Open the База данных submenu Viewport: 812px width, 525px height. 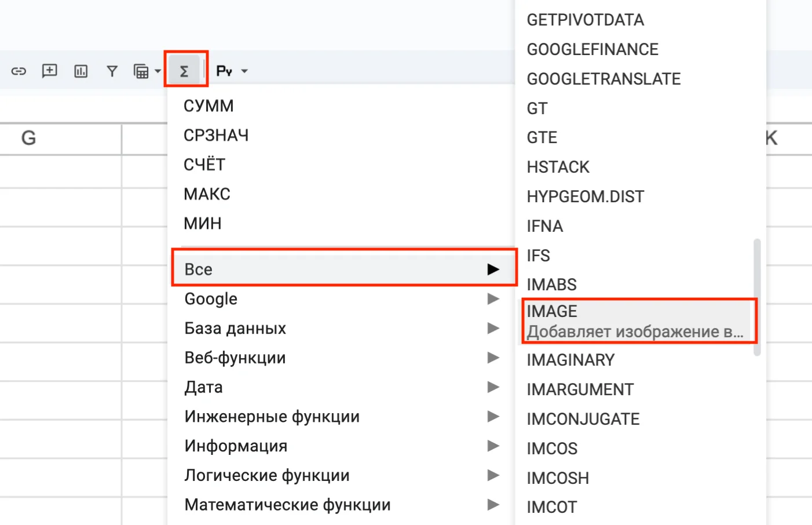(x=342, y=329)
